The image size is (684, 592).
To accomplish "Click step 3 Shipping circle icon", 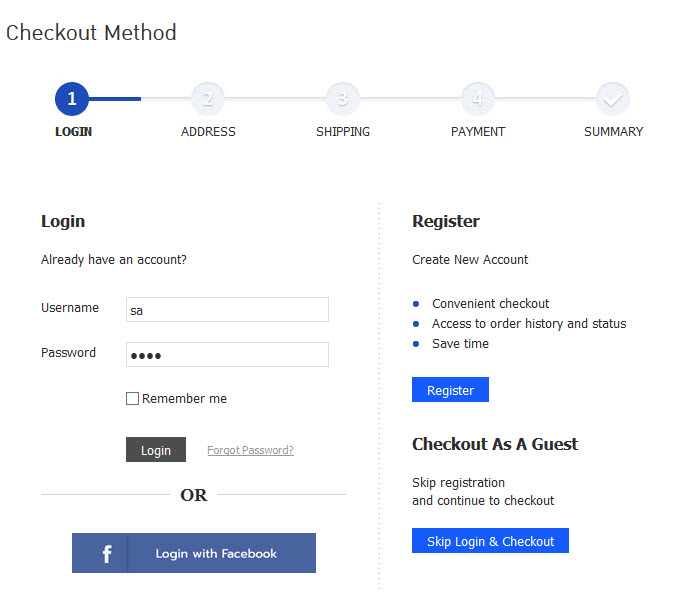I will (343, 99).
